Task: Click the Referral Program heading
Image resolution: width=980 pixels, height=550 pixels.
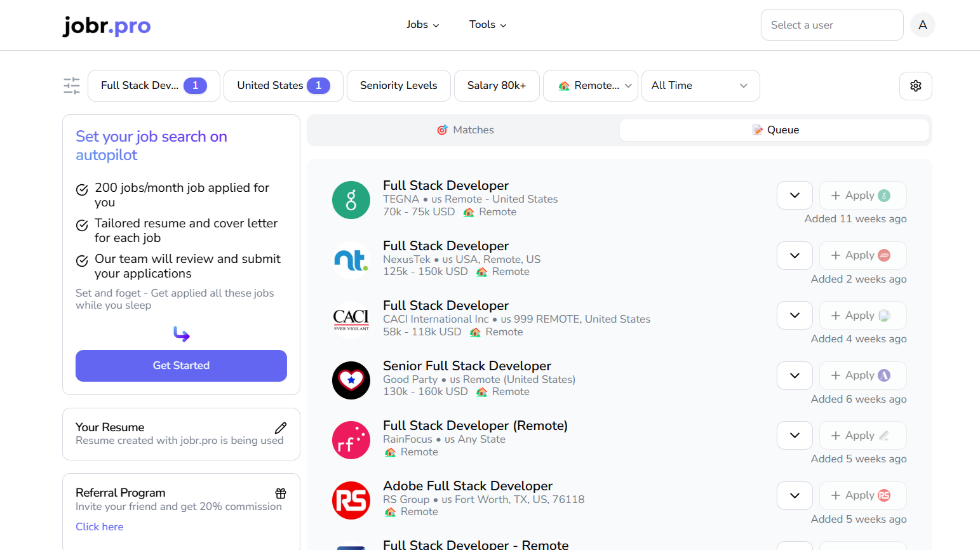Action: click(121, 493)
